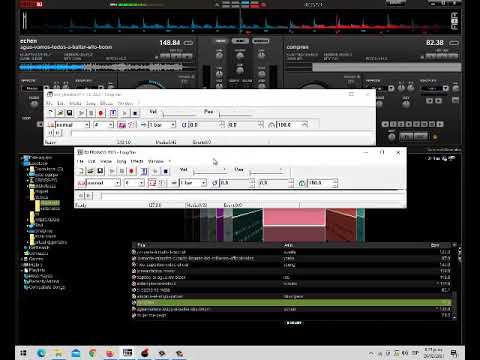Screen dimensions: 480x360
Task: Select Compatible Songs in the browser tree
Action: coord(47,287)
